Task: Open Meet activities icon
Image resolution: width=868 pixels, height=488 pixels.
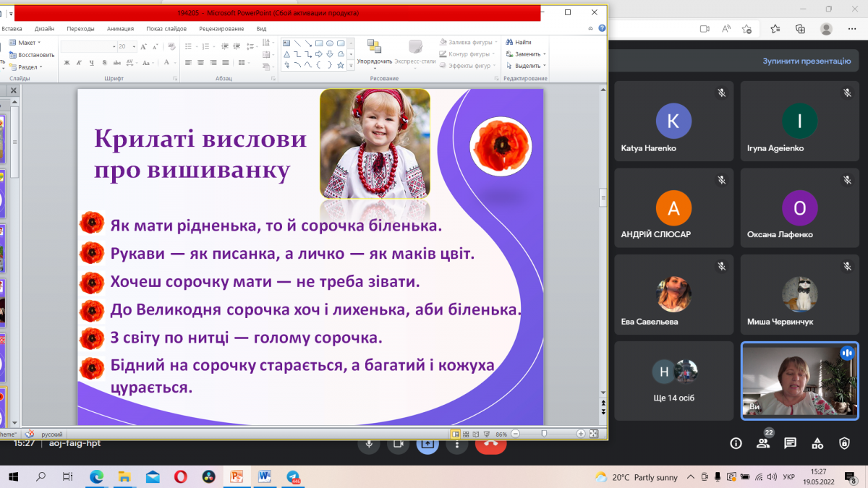Action: point(817,443)
